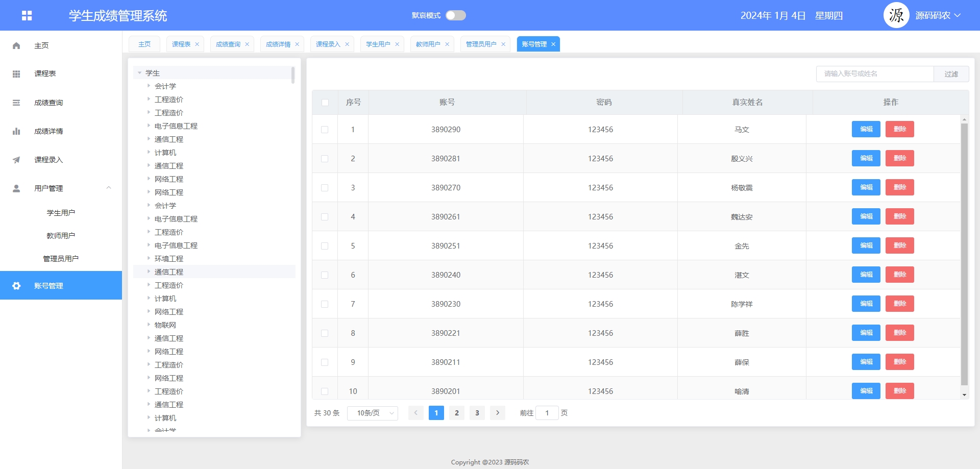Go to previous page arrow in pagination
Image resolution: width=980 pixels, height=469 pixels.
[416, 413]
